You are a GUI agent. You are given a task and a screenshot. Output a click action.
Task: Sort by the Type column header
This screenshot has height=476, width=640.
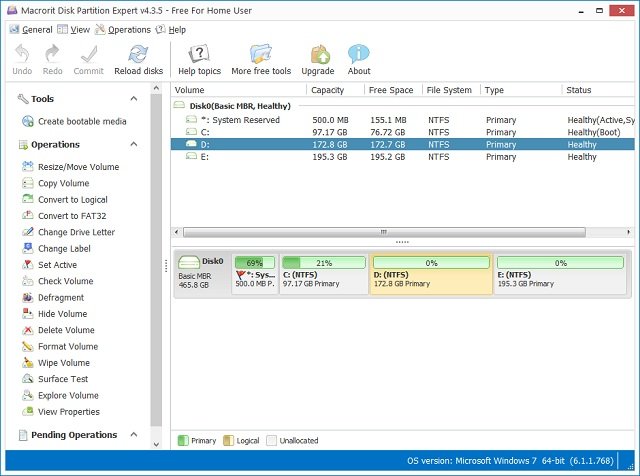[x=521, y=90]
